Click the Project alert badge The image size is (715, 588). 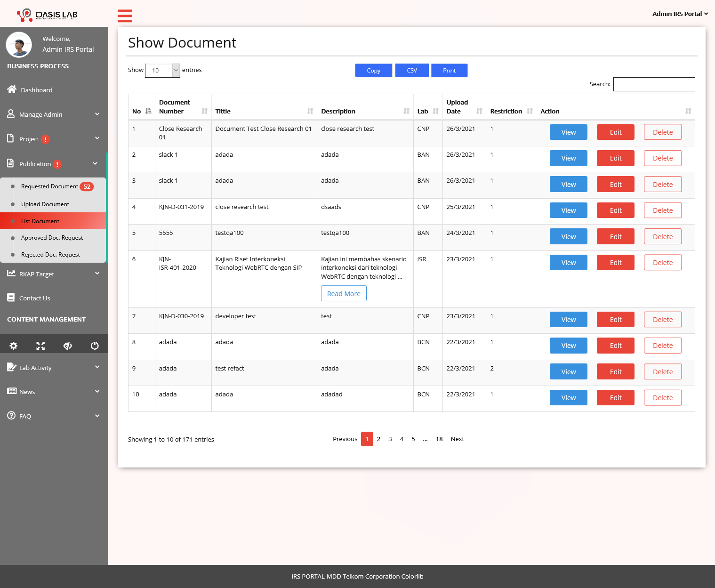point(45,139)
